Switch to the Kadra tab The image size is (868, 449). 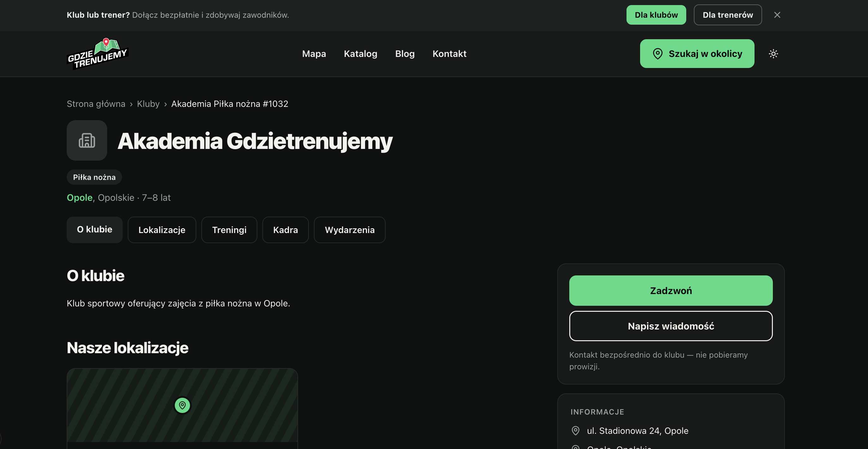click(285, 230)
